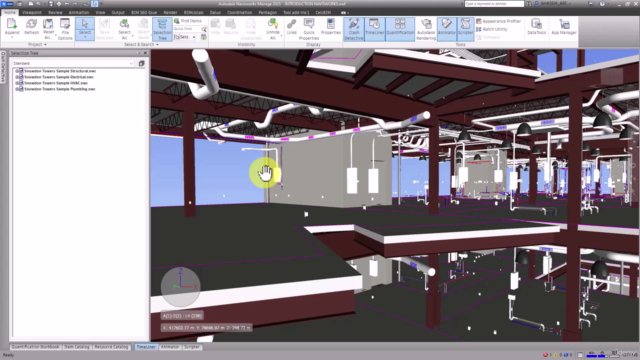The image size is (640, 360).
Task: Open the Item Catalog tab
Action: [76, 347]
